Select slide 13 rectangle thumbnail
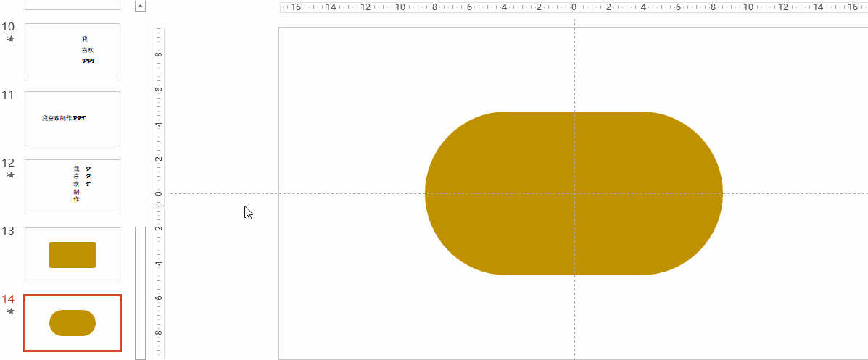Image resolution: width=868 pixels, height=360 pixels. 73,255
